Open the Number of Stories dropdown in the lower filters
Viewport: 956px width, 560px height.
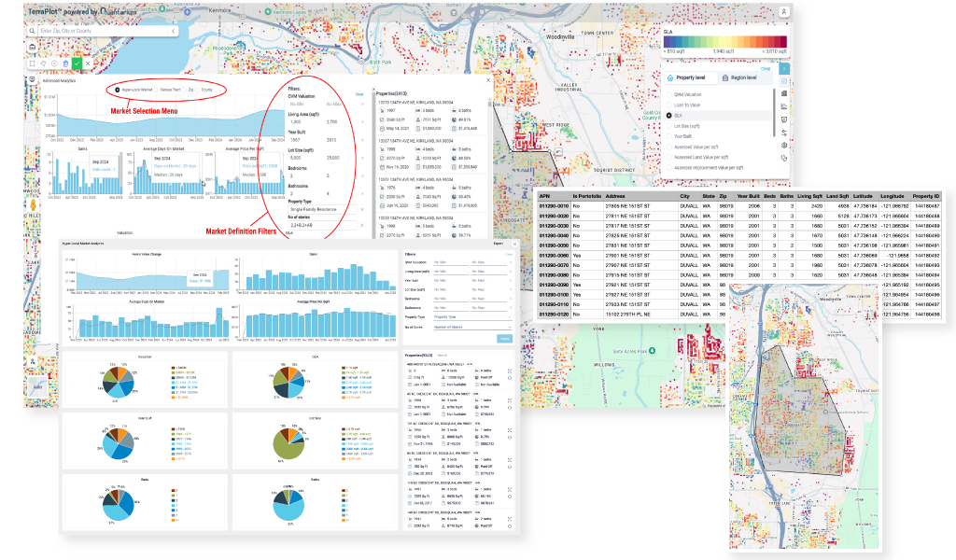[x=471, y=328]
